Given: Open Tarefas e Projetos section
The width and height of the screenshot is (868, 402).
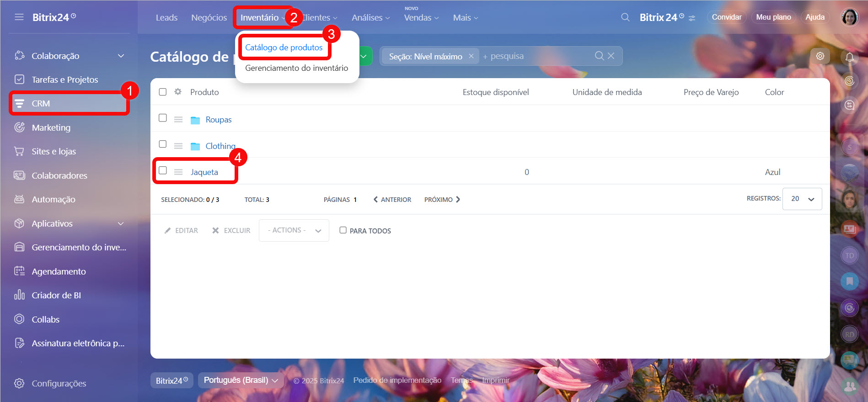Looking at the screenshot, I should pyautogui.click(x=64, y=79).
